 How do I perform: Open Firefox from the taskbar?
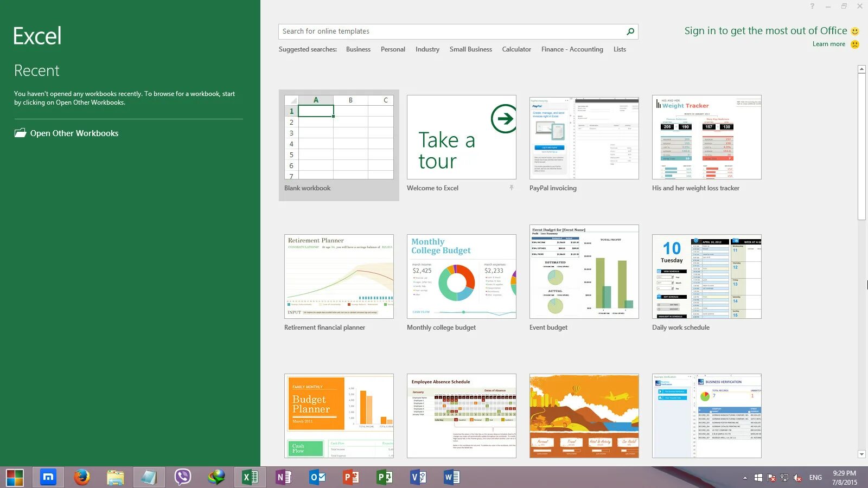[x=82, y=477]
